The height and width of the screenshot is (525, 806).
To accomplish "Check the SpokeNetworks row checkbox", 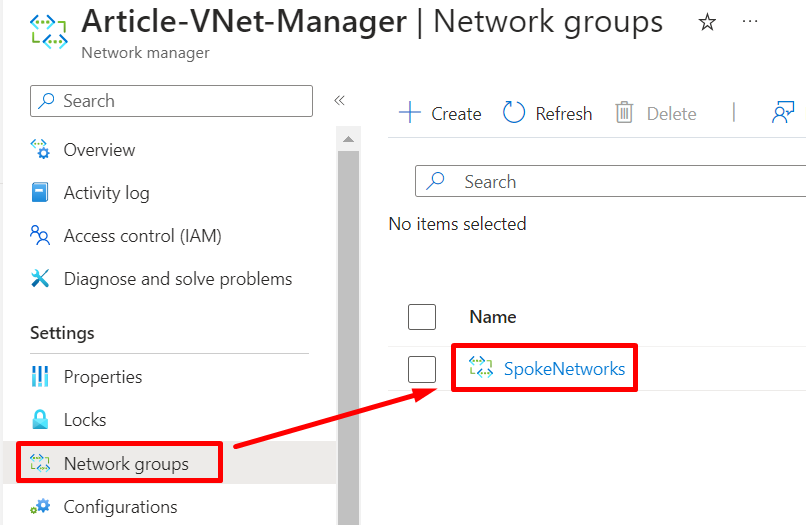I will point(422,369).
